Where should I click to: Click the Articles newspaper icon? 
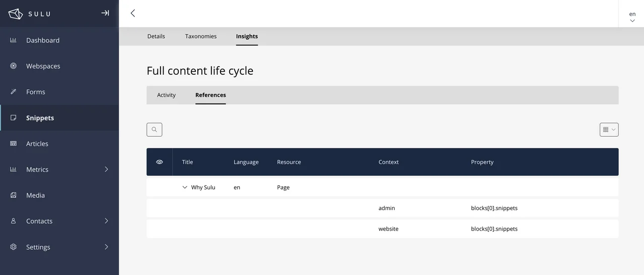(14, 144)
